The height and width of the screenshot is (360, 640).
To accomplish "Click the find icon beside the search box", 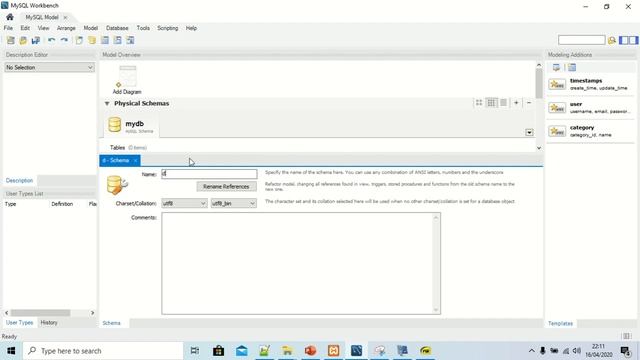I will click(x=611, y=40).
